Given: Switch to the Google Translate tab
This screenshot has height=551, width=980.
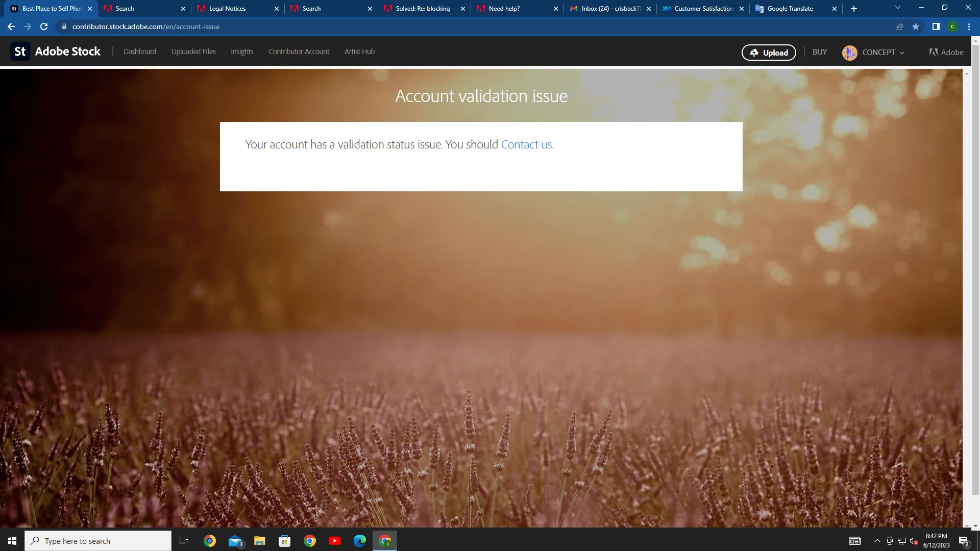Looking at the screenshot, I should (x=790, y=9).
